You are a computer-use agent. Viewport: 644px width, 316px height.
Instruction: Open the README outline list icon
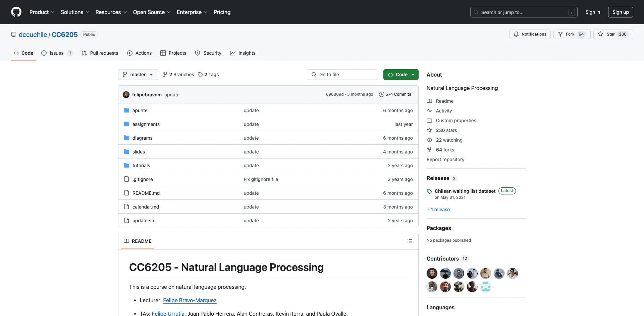click(x=410, y=241)
